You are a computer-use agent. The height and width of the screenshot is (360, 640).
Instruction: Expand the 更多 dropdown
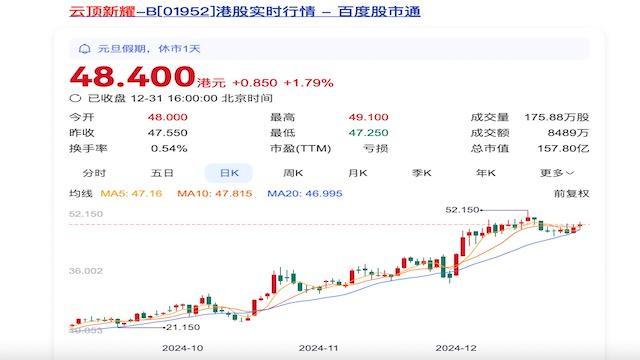[x=557, y=173]
